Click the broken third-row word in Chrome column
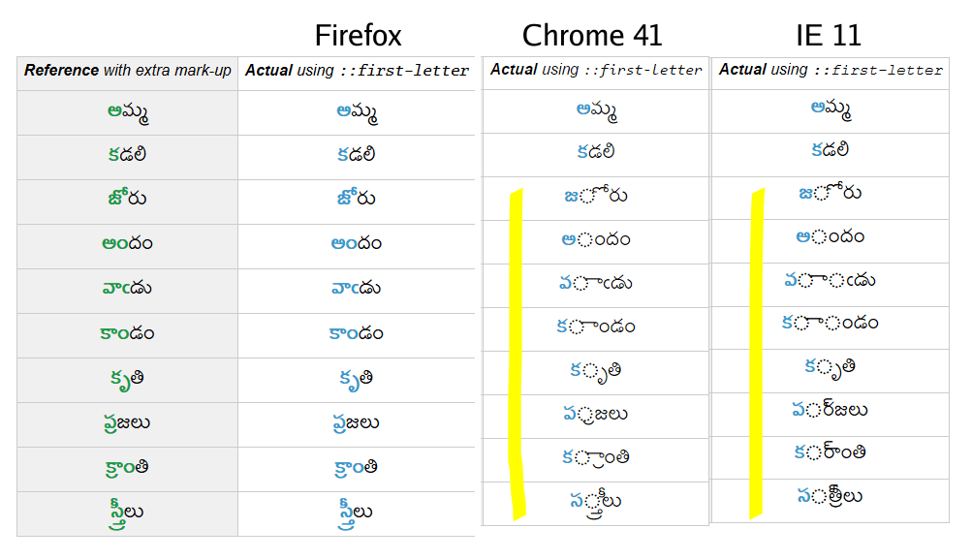The height and width of the screenshot is (560, 972). click(x=595, y=195)
